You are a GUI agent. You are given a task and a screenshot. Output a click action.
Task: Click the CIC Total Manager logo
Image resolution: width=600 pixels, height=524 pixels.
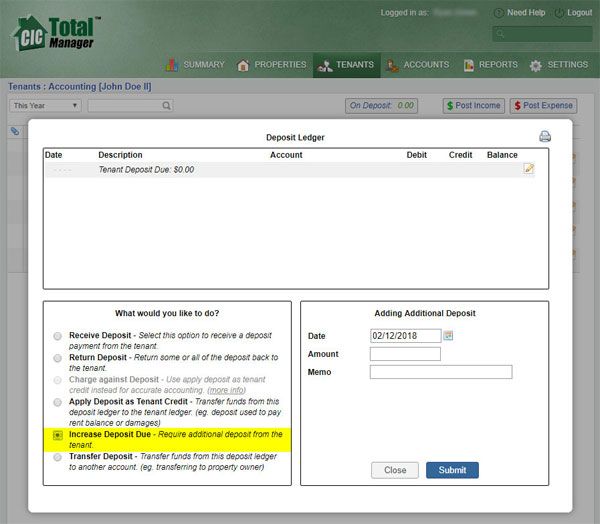pyautogui.click(x=57, y=34)
